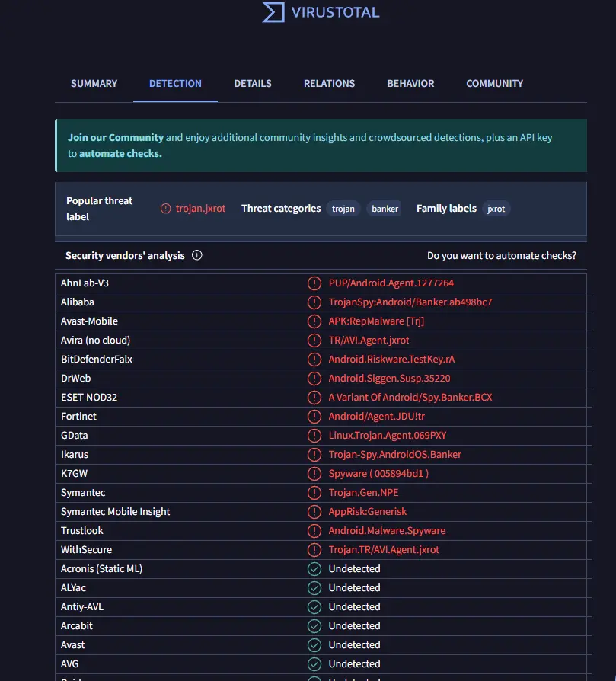Click the Security vendors' analysis heading
Screen dimensions: 616x681
tap(125, 255)
